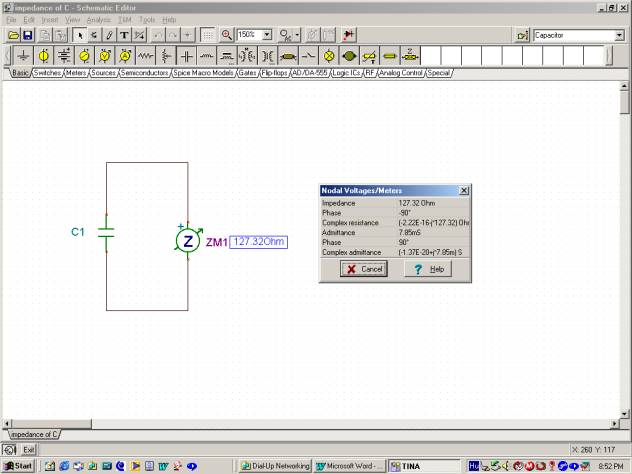Click the Open file icon in toolbar
The height and width of the screenshot is (474, 632).
[14, 34]
